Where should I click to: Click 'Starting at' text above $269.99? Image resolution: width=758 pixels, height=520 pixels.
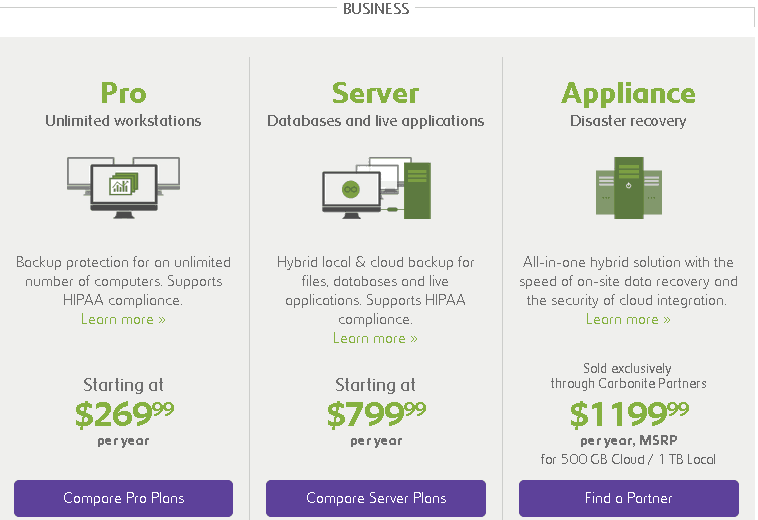(x=123, y=385)
